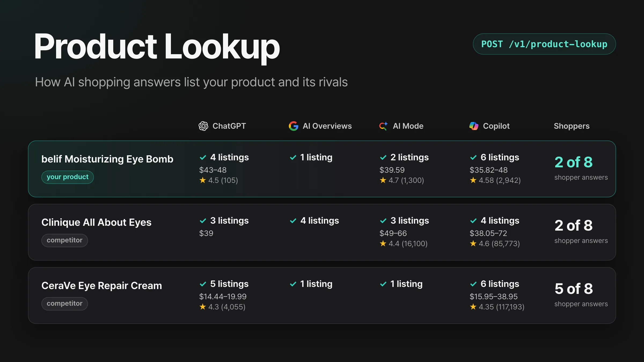Screen dimensions: 644x362
Task: Click the Copilot logo icon
Action: pos(474,126)
